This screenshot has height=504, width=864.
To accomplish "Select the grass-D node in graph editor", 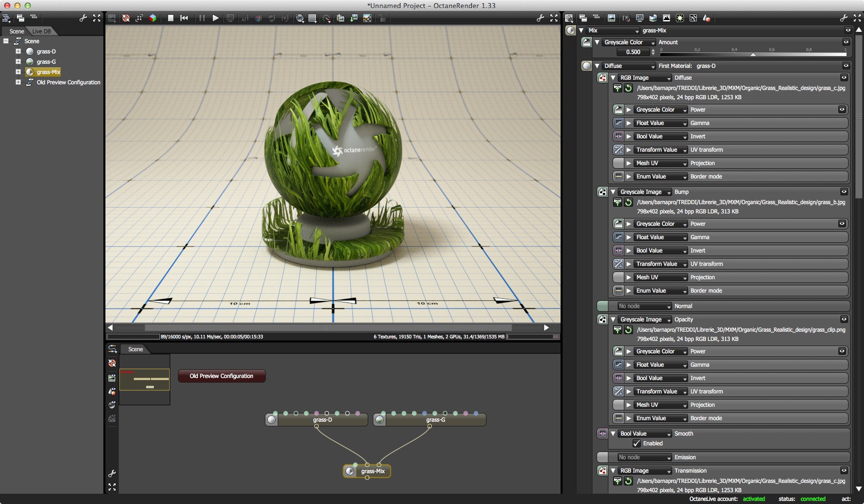I will click(x=317, y=420).
